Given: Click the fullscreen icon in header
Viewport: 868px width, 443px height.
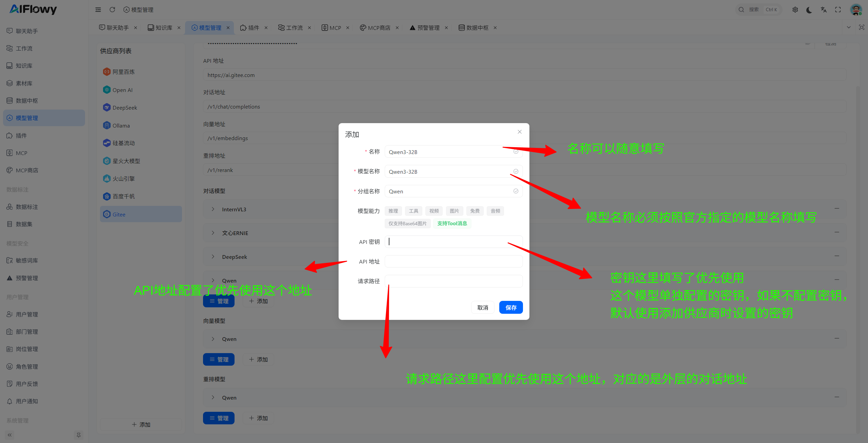Looking at the screenshot, I should coord(838,10).
